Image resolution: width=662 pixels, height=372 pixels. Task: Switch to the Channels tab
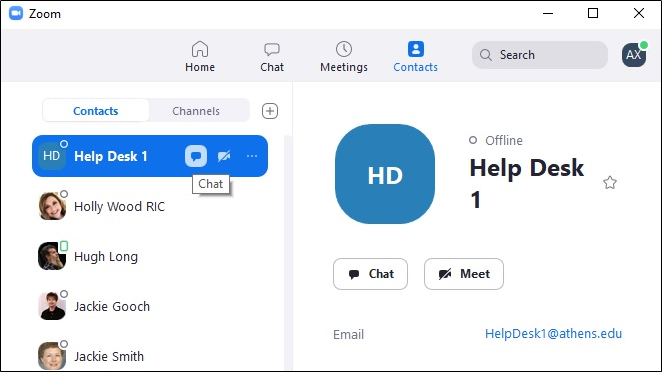pyautogui.click(x=196, y=111)
